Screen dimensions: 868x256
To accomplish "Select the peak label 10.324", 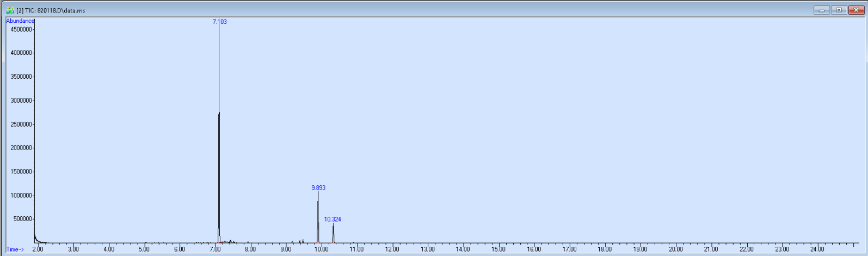I will click(x=333, y=219).
